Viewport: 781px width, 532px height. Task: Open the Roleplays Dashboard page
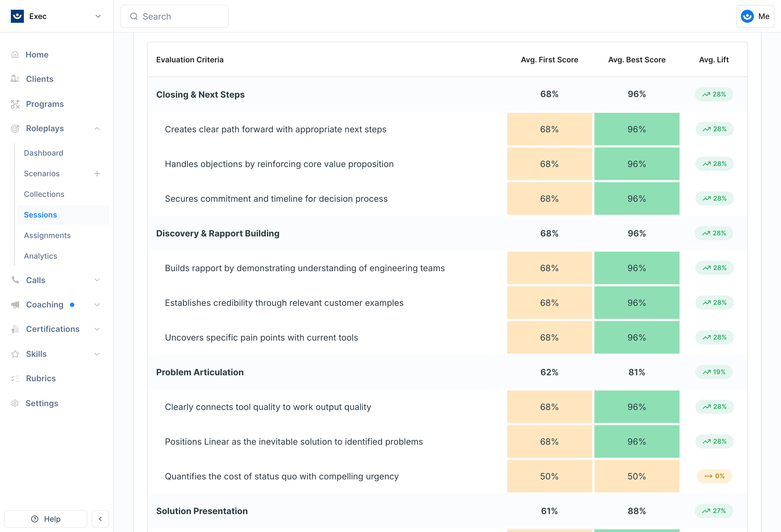[43, 153]
